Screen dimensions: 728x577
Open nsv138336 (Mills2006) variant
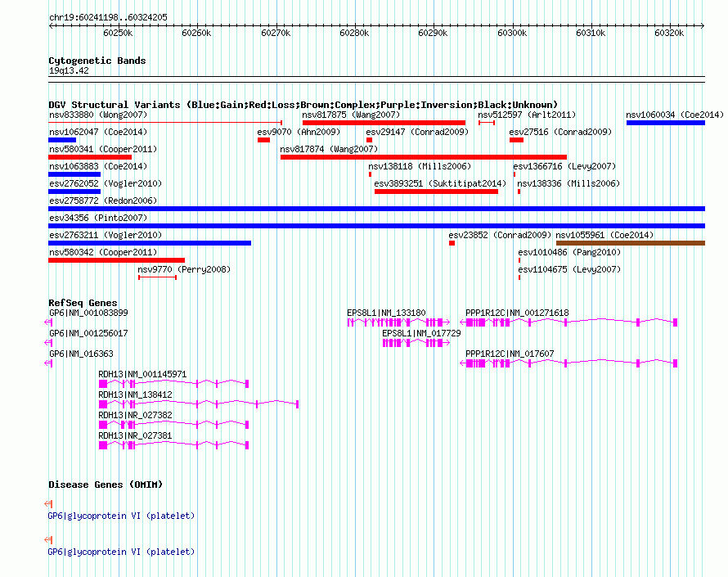pos(519,192)
